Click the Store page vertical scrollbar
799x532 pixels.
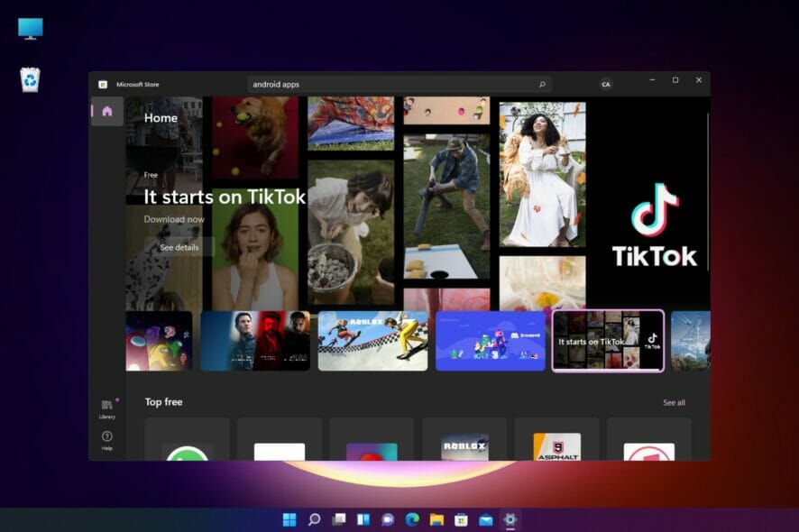tap(708, 193)
